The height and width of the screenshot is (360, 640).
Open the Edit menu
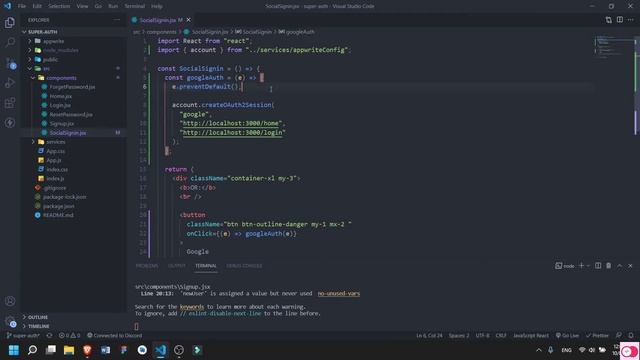click(37, 6)
